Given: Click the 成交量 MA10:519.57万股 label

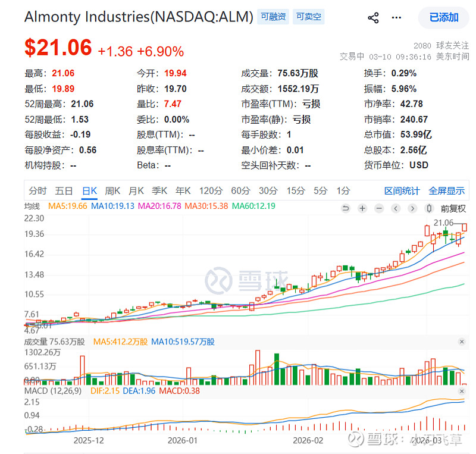Looking at the screenshot, I should coord(183,342).
